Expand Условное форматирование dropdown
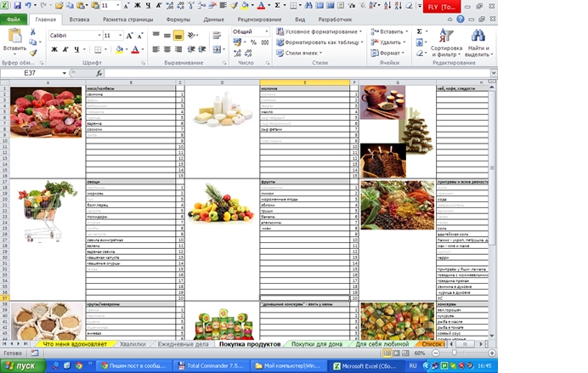The image size is (588, 373). pos(319,31)
